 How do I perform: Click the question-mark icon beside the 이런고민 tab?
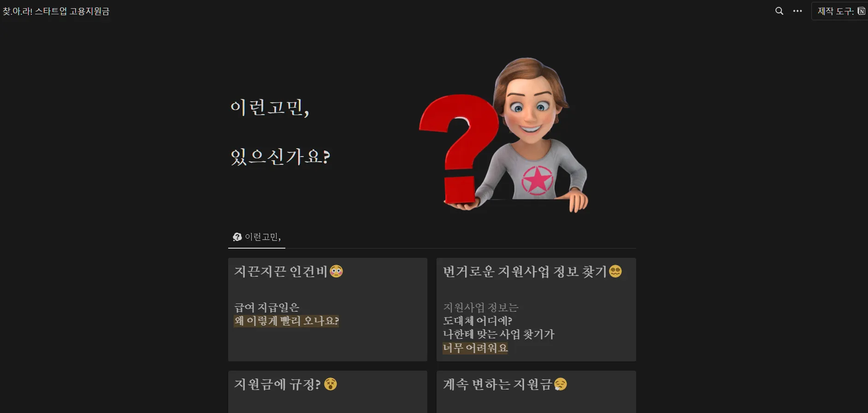click(237, 237)
